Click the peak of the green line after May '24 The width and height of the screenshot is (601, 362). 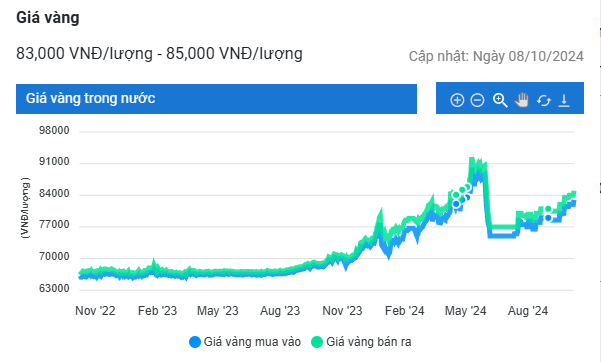[471, 159]
